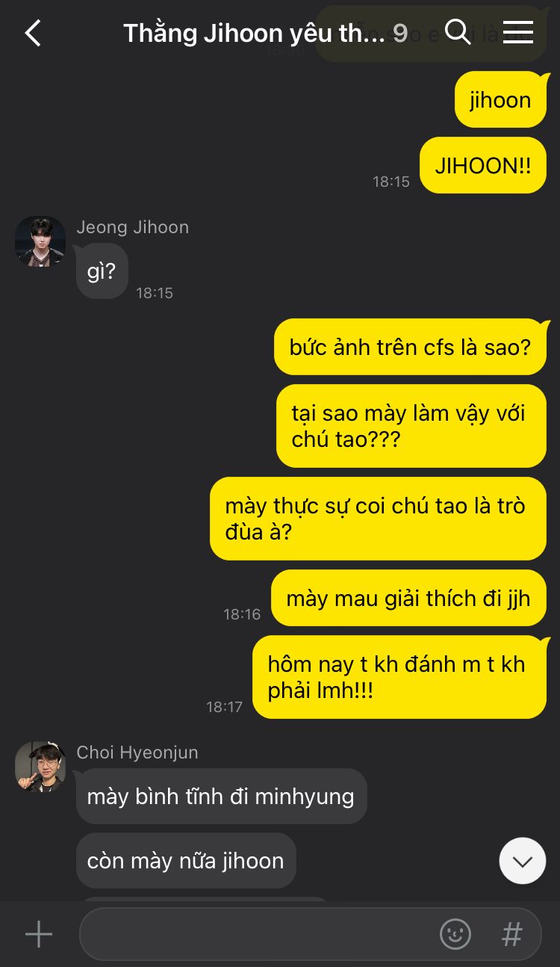Open the hamburger menu icon
560x967 pixels.
pos(517,32)
